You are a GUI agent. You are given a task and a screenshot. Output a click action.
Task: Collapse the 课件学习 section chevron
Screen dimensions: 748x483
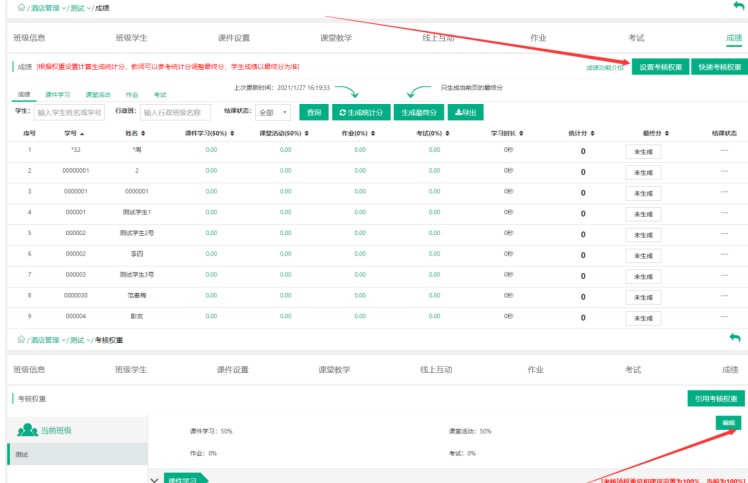pos(154,479)
